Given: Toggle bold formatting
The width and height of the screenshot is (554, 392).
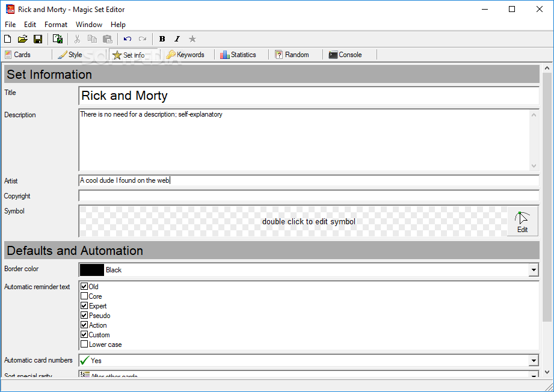Looking at the screenshot, I should pyautogui.click(x=162, y=39).
